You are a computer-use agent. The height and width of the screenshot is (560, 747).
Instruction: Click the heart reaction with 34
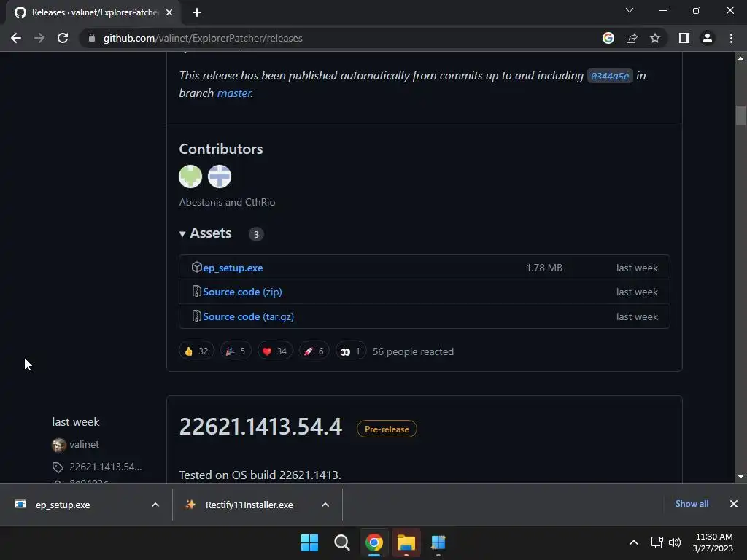coord(275,351)
